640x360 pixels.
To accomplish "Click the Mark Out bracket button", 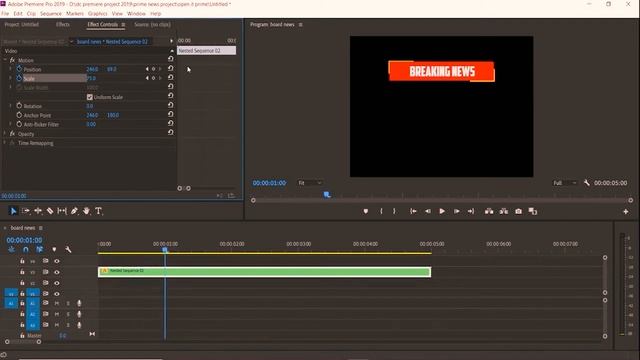I will pos(394,211).
